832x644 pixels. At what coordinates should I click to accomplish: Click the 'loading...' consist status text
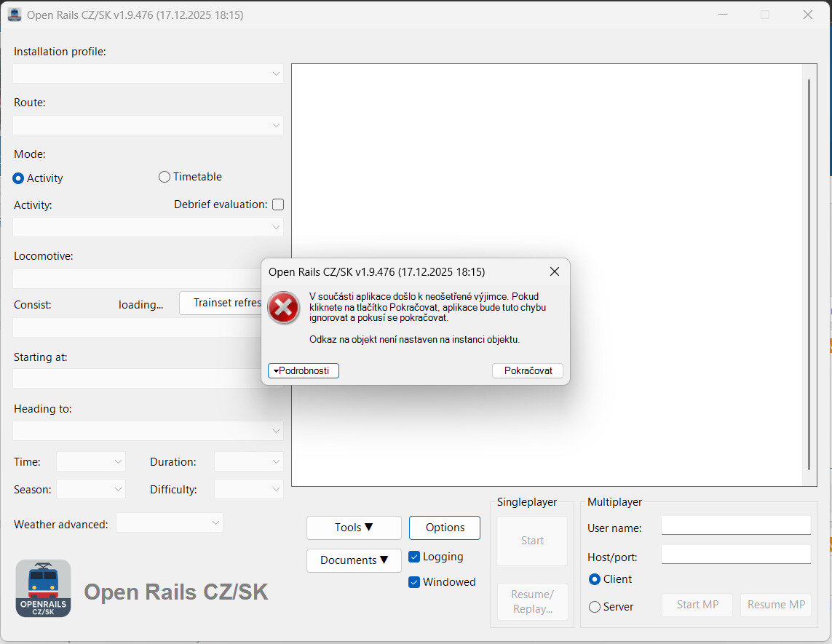tap(140, 304)
